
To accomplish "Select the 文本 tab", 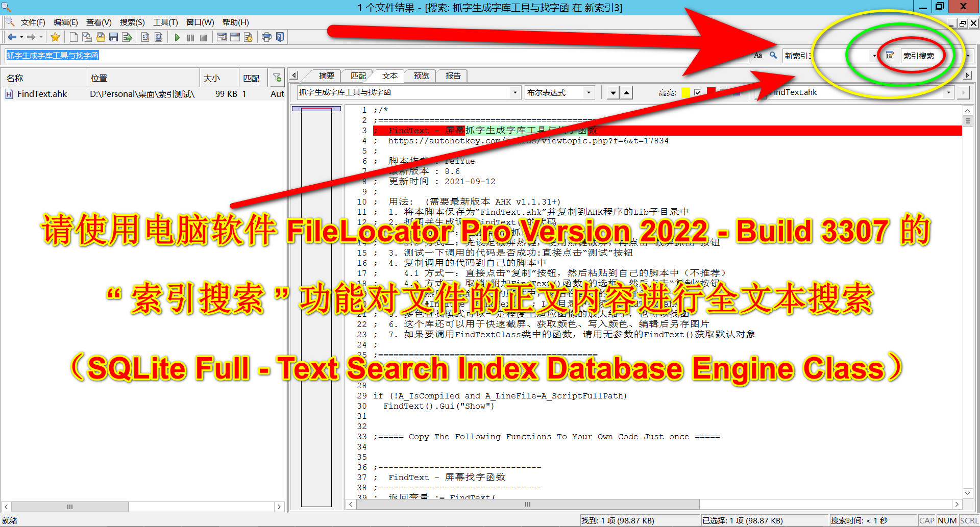I will (389, 76).
